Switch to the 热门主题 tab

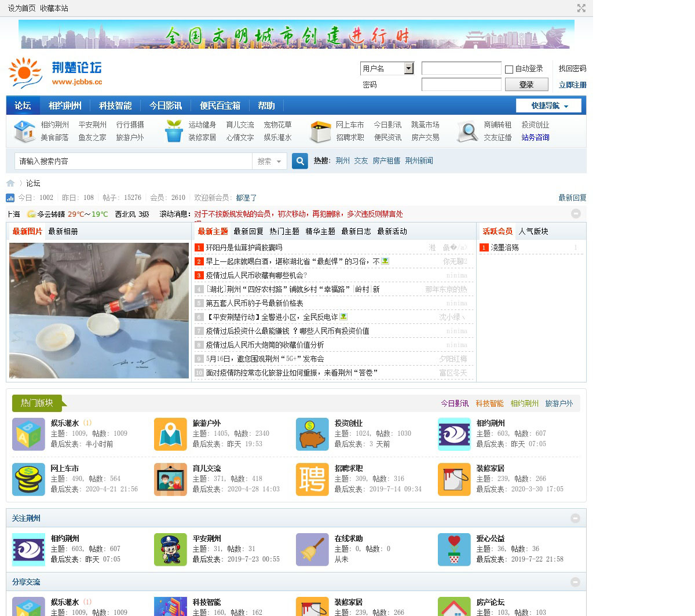[x=284, y=231]
